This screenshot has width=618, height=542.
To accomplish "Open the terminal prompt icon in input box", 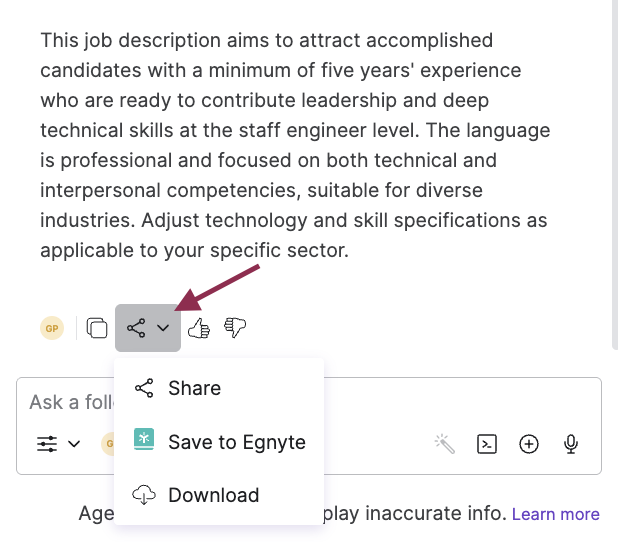I will point(487,443).
